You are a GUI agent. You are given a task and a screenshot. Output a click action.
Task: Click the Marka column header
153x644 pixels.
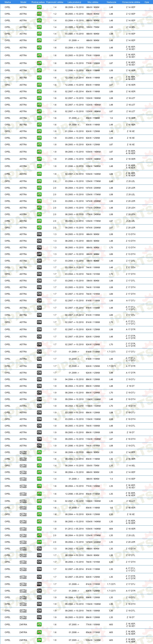pos(8,2)
